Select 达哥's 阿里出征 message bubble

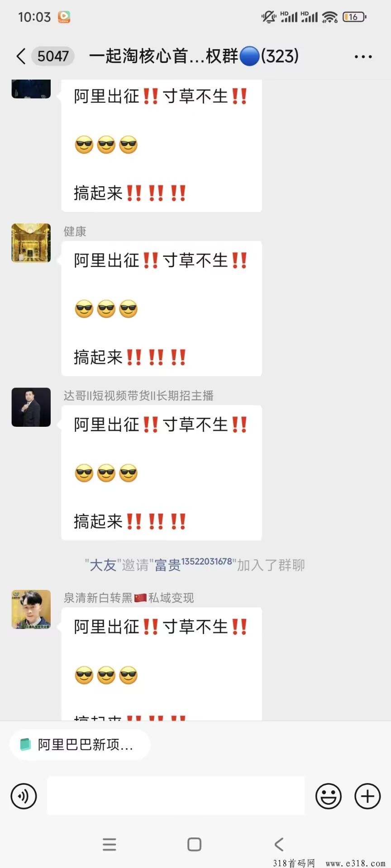(x=162, y=472)
